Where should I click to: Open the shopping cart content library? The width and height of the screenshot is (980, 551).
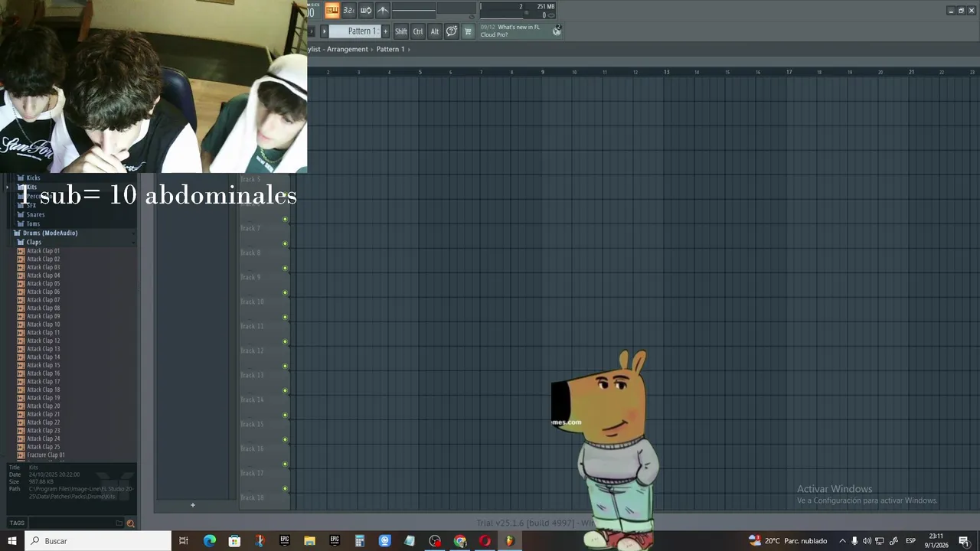468,31
